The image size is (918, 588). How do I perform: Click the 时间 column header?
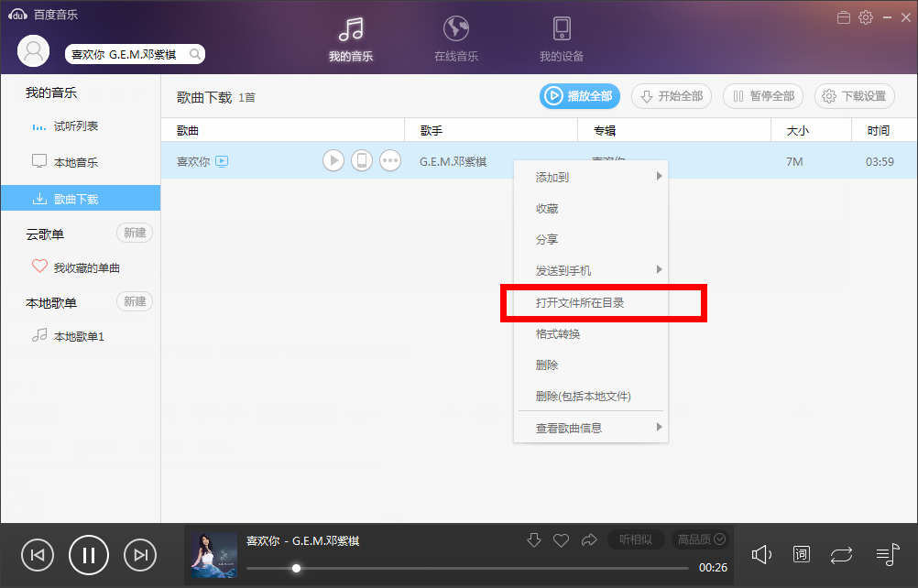pos(885,130)
